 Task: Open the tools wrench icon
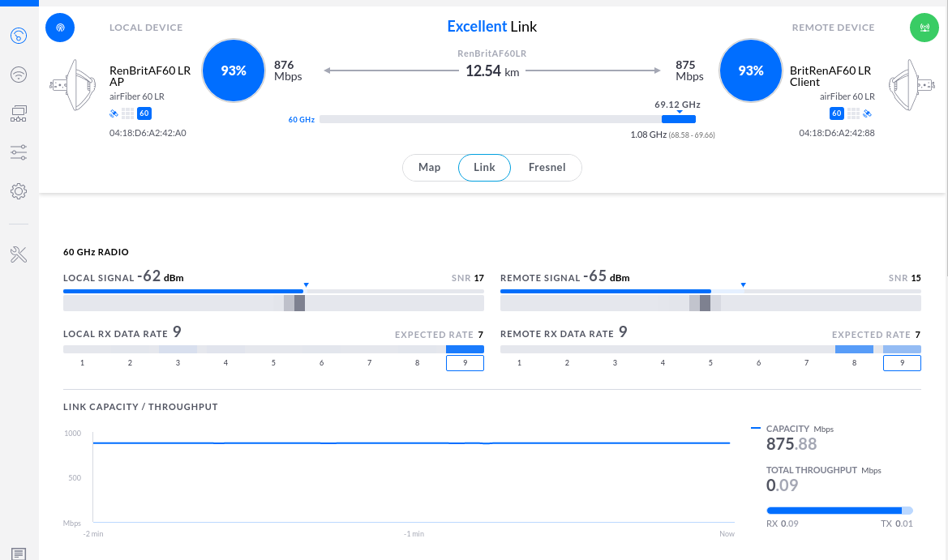19,254
